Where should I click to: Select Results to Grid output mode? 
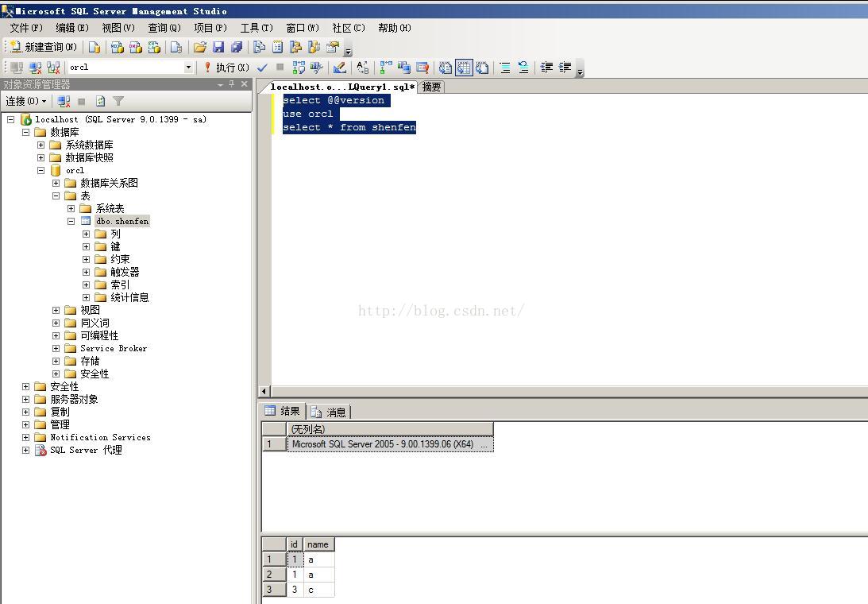(x=464, y=67)
